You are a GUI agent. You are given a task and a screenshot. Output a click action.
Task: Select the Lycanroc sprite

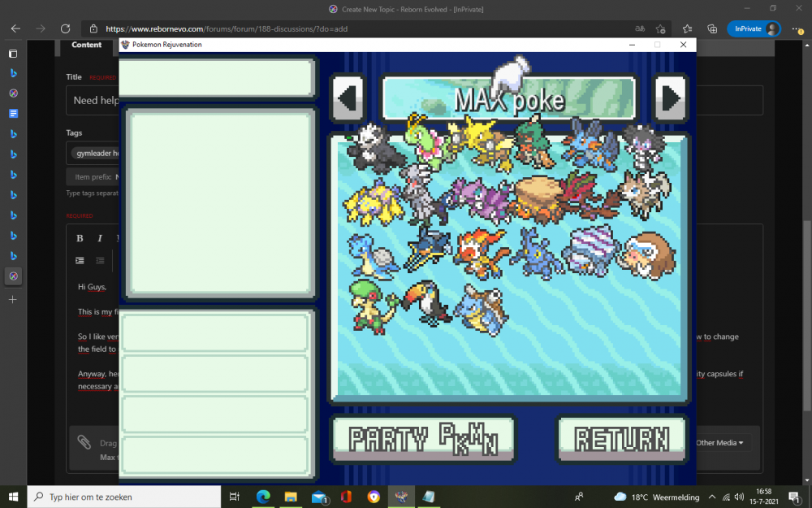(646, 195)
